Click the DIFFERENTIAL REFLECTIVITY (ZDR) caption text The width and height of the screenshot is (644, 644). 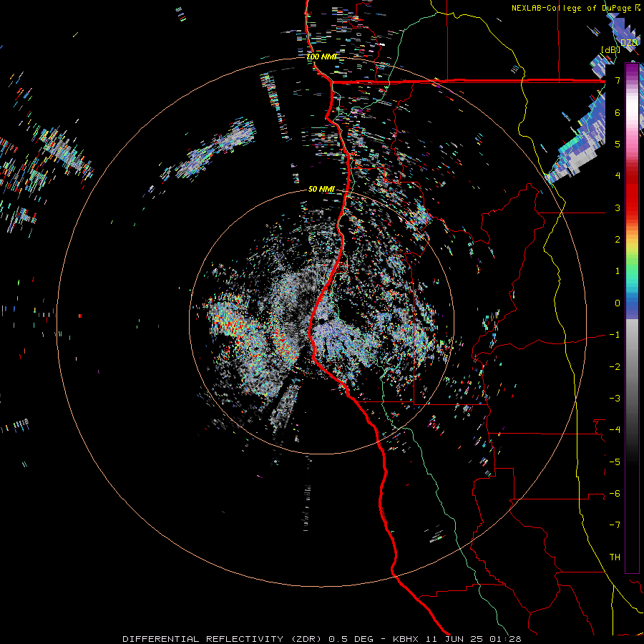(x=223, y=639)
